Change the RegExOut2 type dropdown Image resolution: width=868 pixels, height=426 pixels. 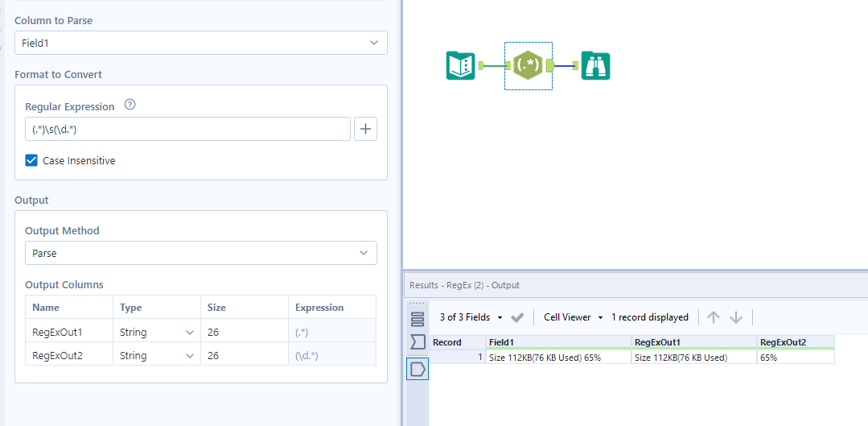tap(157, 355)
